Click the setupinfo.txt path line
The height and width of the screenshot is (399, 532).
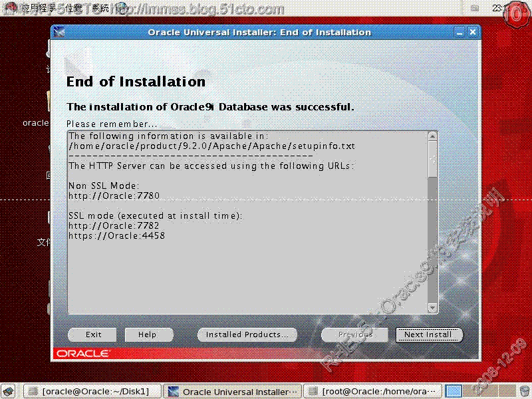[211, 146]
